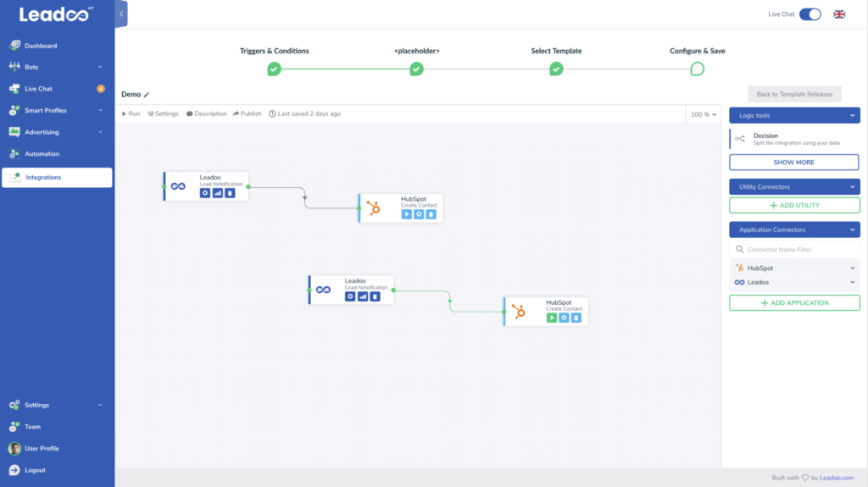This screenshot has width=868, height=487.
Task: Open the 100 % zoom dropdown
Action: (x=704, y=114)
